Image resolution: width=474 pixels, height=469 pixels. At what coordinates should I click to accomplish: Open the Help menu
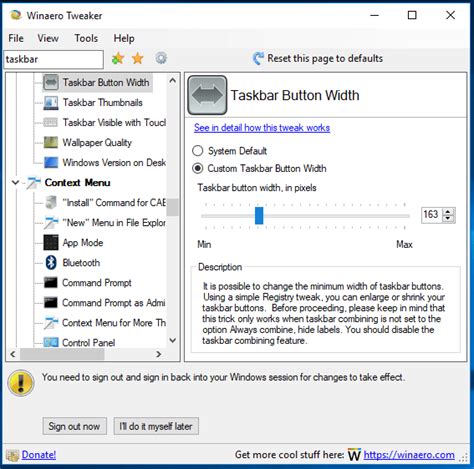tap(124, 38)
